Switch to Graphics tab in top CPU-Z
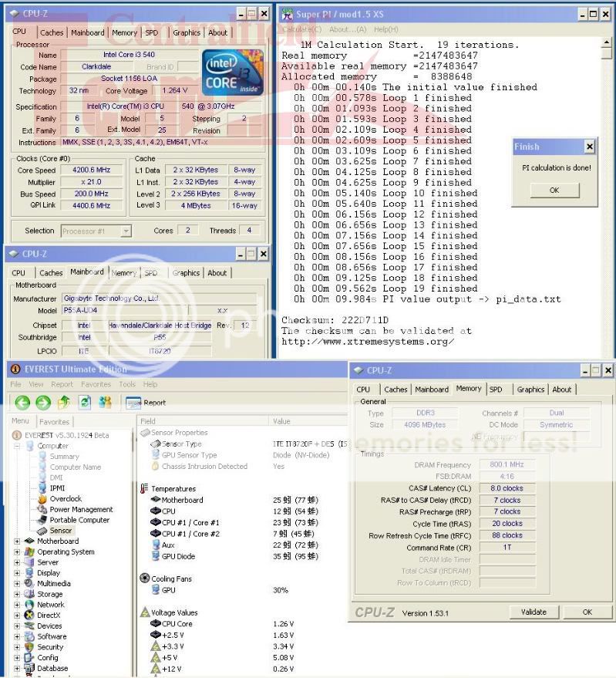616x678 pixels. [187, 32]
